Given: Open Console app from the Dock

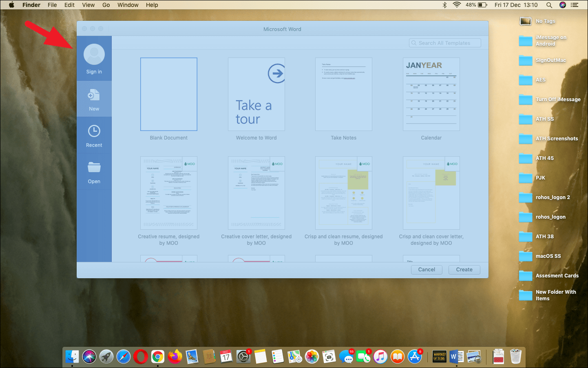Looking at the screenshot, I should coord(440,357).
